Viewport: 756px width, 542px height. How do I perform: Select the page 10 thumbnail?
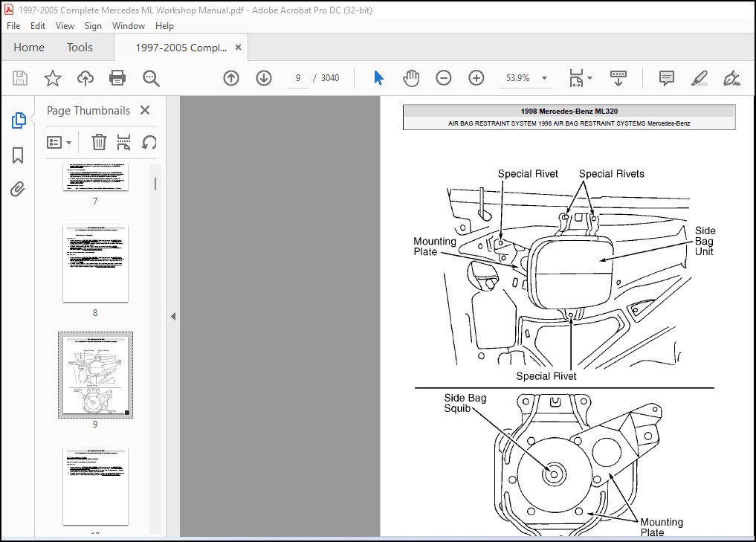tap(95, 487)
